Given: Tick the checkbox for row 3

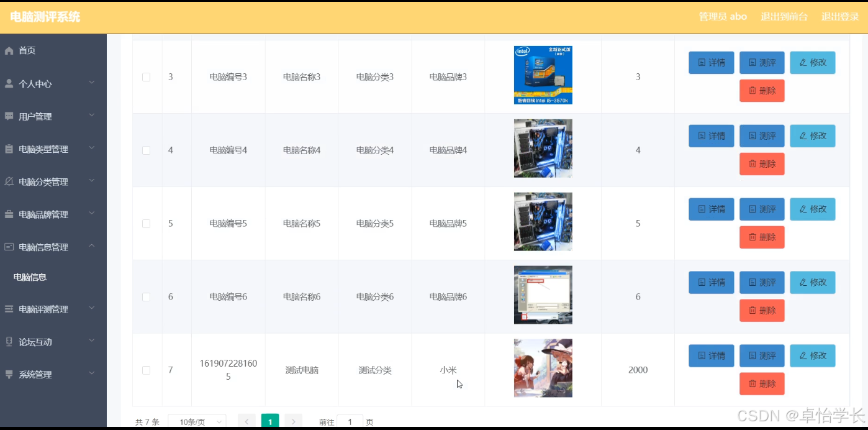Looking at the screenshot, I should (146, 77).
